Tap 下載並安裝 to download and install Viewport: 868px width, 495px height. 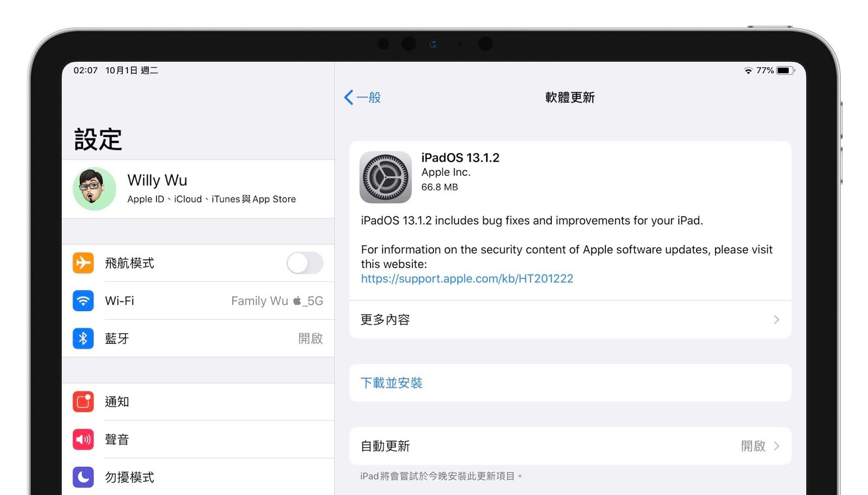391,383
